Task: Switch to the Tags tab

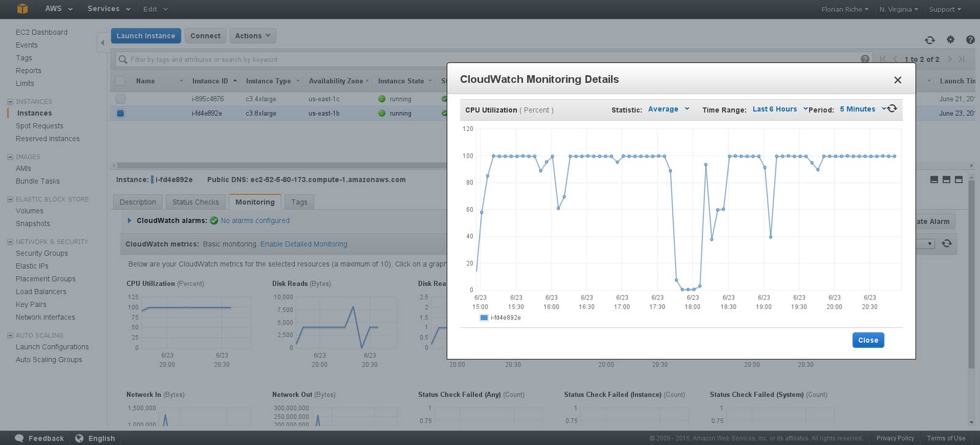Action: coord(300,202)
